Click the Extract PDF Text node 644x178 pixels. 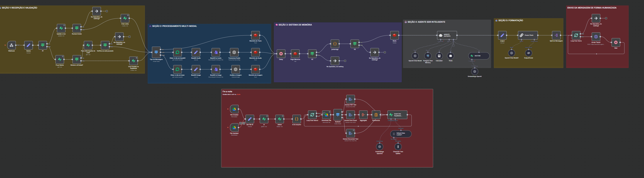click(350, 99)
